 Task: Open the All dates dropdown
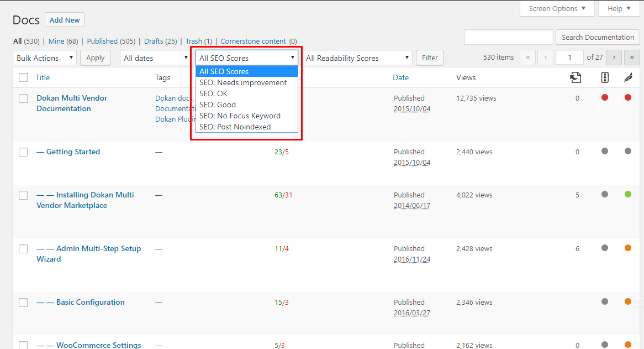coord(155,58)
